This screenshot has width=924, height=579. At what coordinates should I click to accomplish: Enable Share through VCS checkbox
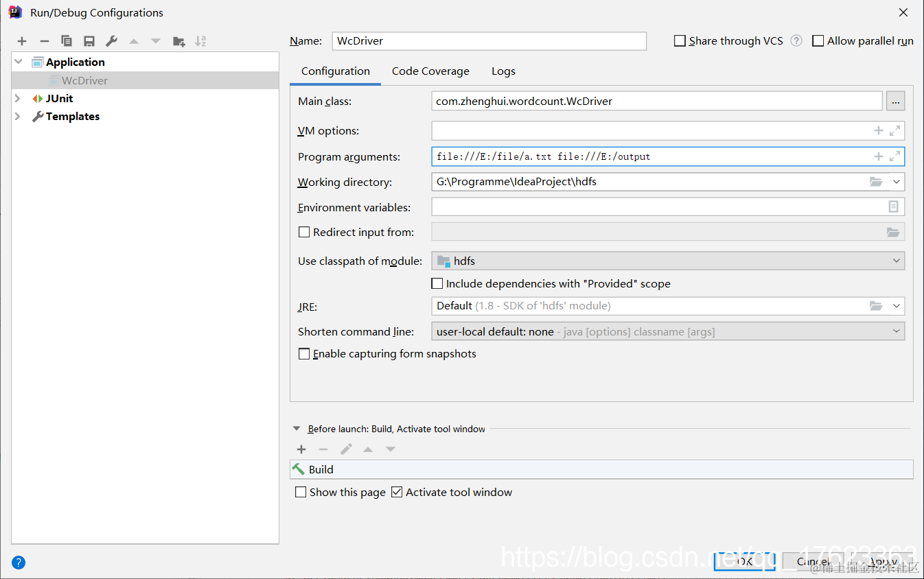point(680,41)
